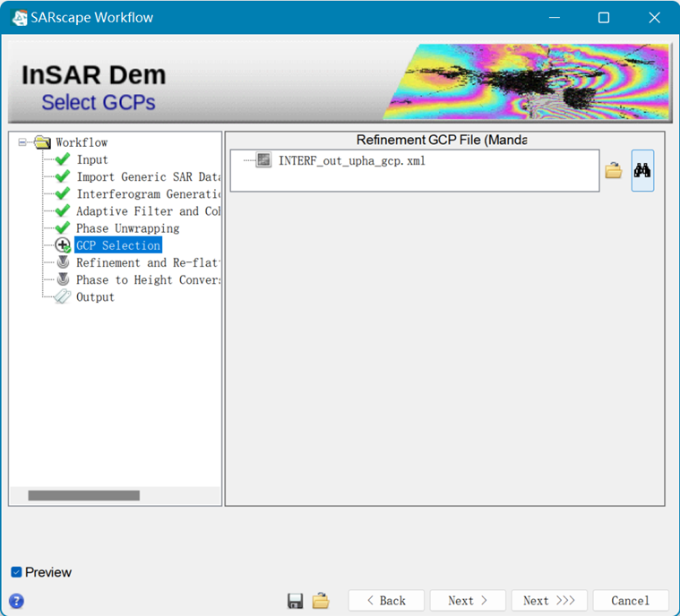
Task: Click the open folder icon near Back
Action: pos(321,601)
